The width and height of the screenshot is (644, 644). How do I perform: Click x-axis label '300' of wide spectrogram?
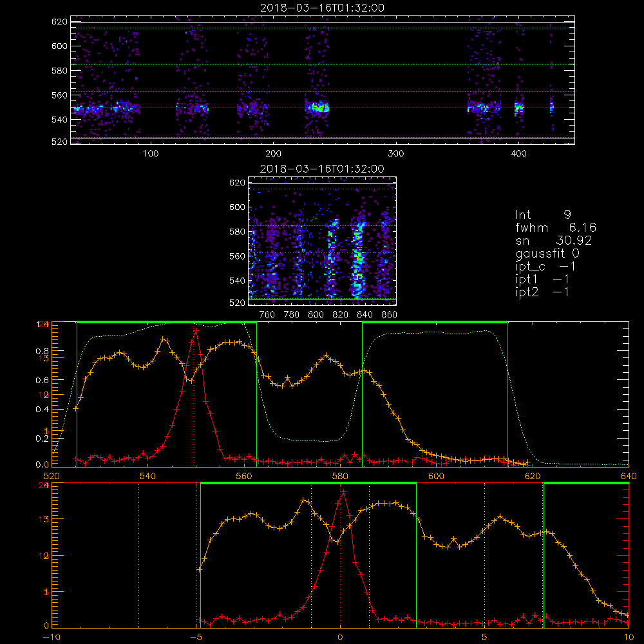395,153
